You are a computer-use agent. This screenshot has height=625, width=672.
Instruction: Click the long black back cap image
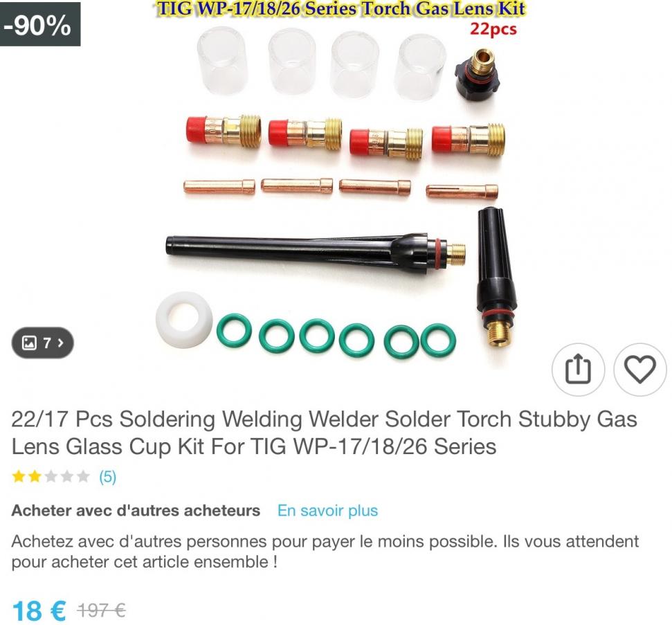pyautogui.click(x=316, y=251)
